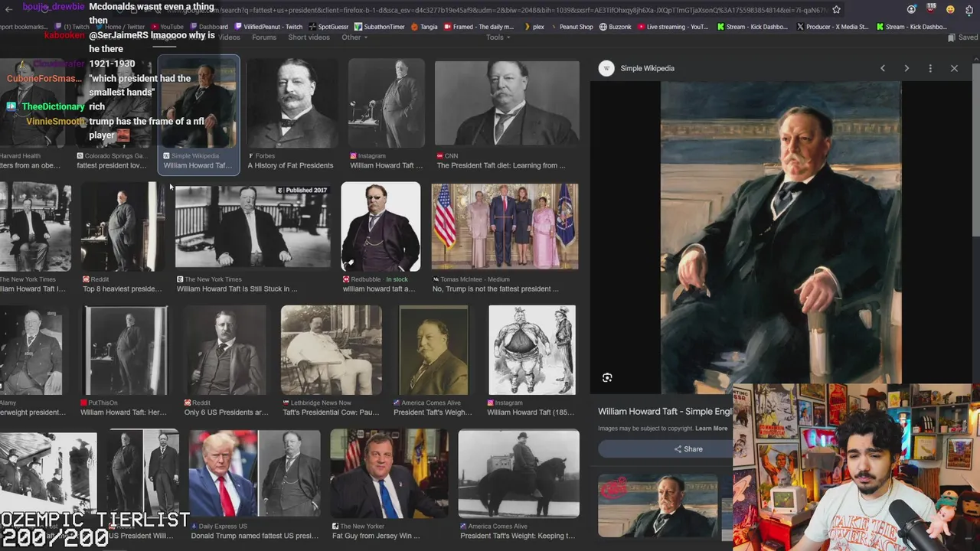Click the smiley emoji extension icon

950,10
